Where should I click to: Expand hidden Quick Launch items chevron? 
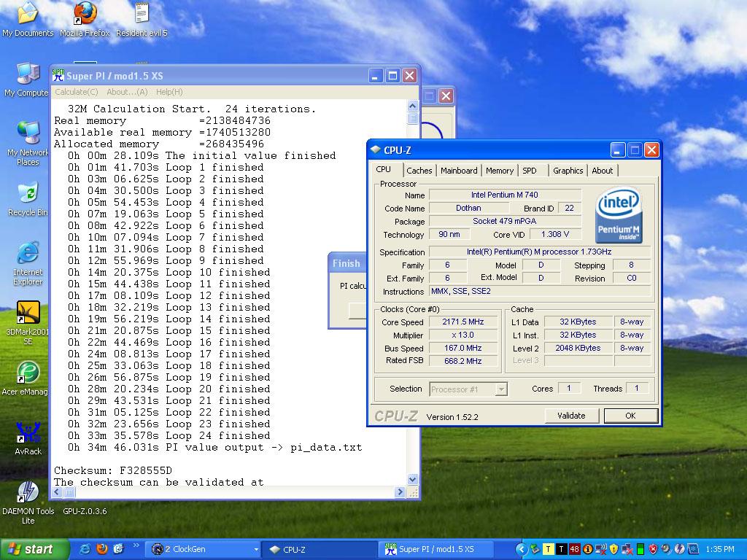136,545
